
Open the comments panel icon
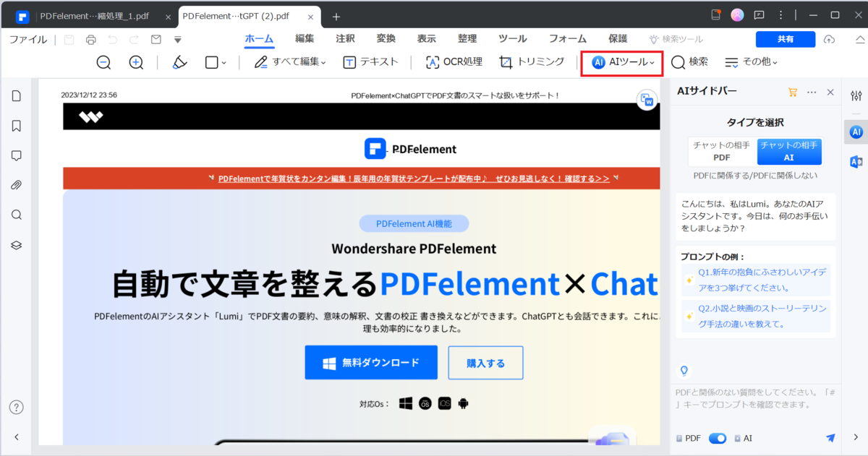16,155
